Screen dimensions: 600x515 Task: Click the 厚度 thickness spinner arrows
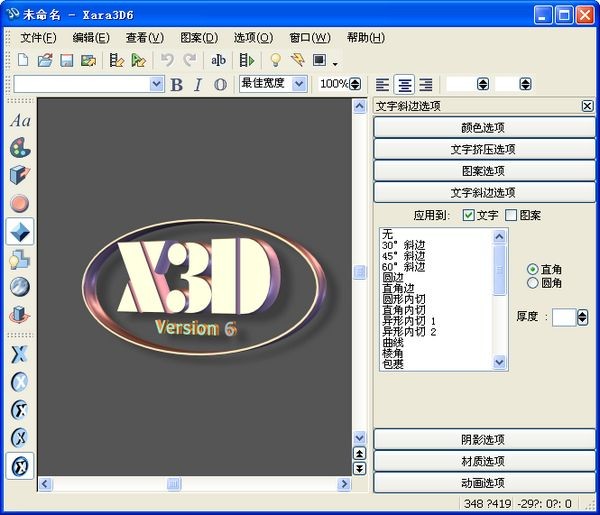(x=582, y=317)
